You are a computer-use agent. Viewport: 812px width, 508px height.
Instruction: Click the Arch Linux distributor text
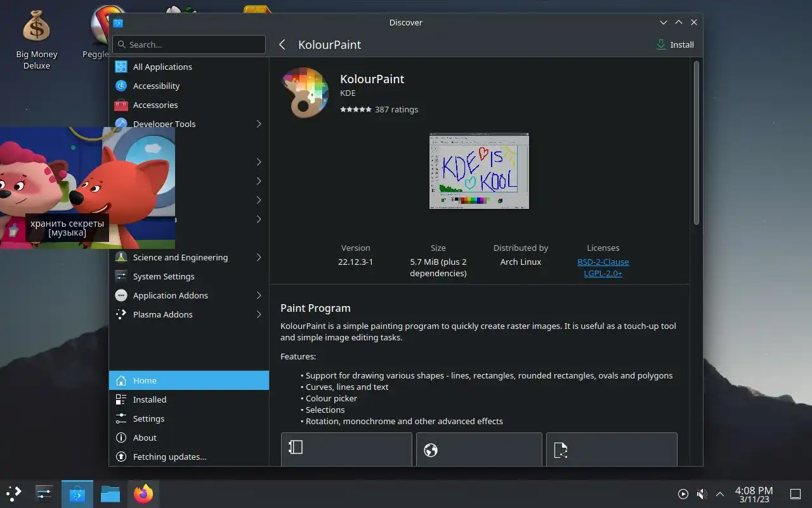520,262
